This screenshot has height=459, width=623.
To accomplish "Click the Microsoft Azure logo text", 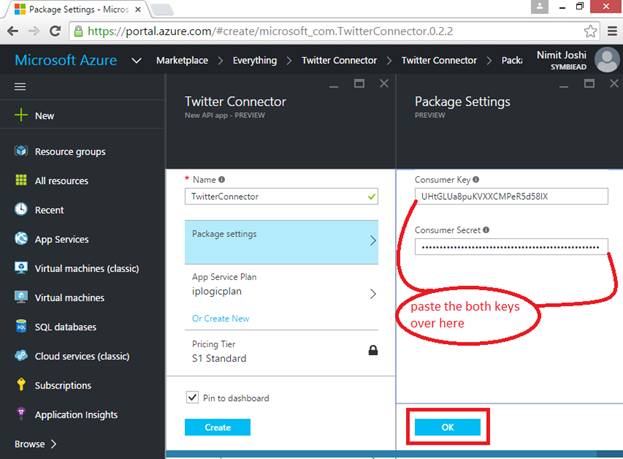I will pyautogui.click(x=66, y=60).
